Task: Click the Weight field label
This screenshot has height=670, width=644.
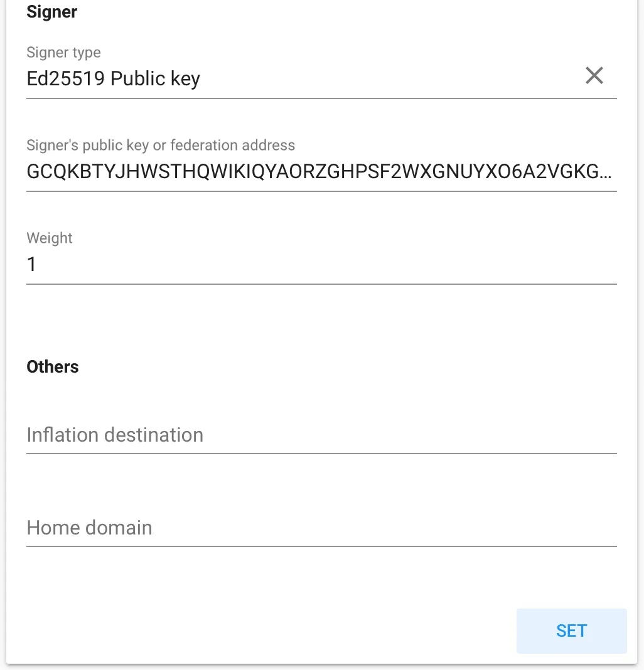Action: (50, 238)
